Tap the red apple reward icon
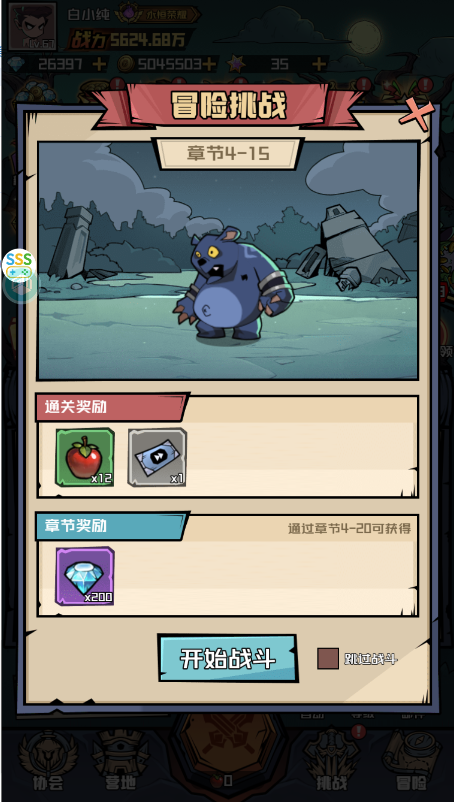 [x=85, y=457]
